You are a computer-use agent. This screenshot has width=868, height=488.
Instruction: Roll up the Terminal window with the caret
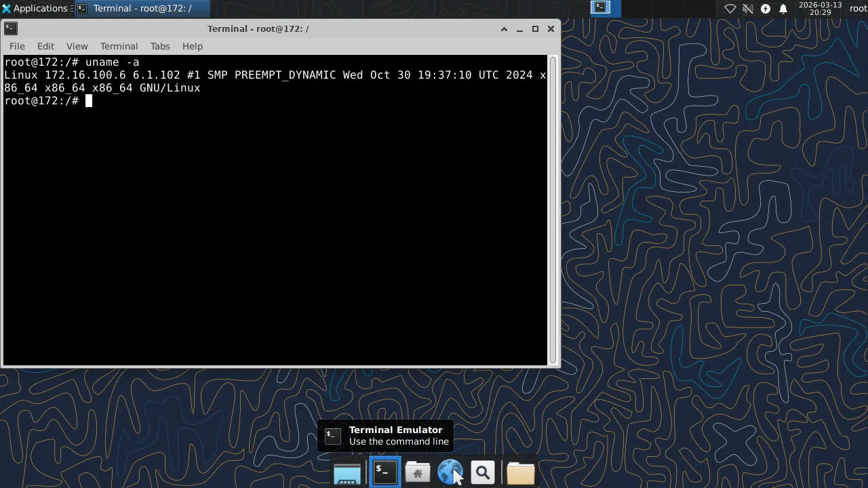point(503,29)
